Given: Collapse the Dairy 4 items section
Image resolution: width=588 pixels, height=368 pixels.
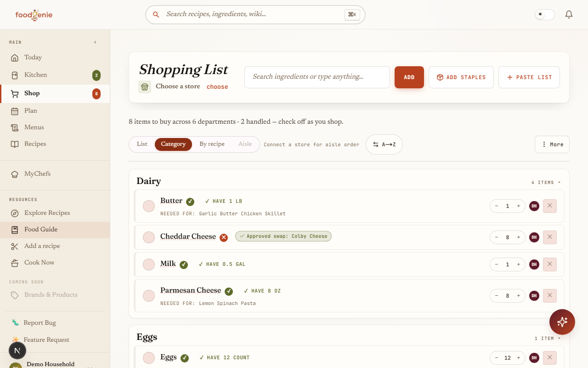Looking at the screenshot, I should [546, 183].
